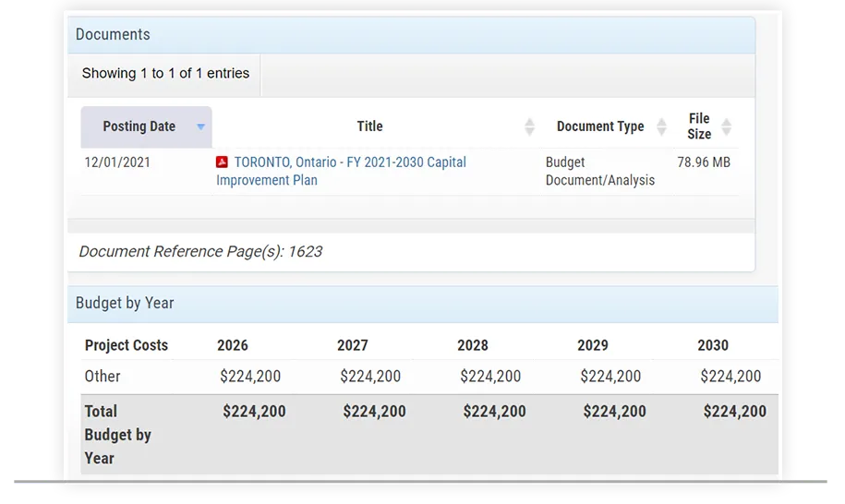Click Other cost value for 2029
Viewport: 845px width, 504px height.
point(610,377)
